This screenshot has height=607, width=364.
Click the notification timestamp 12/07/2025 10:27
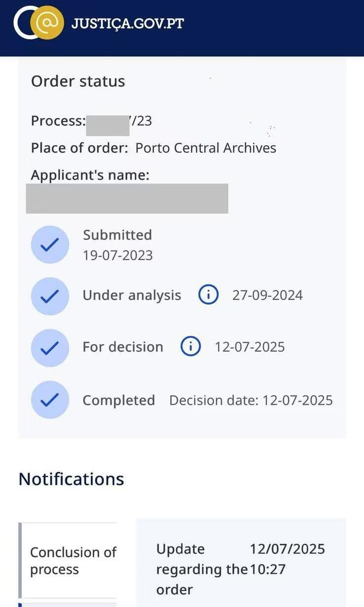[x=288, y=559]
